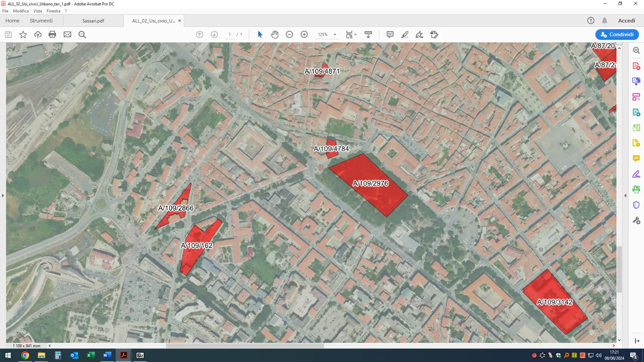The width and height of the screenshot is (644, 362).
Task: Open the stamp tool in the toolbar
Action: pos(435,35)
